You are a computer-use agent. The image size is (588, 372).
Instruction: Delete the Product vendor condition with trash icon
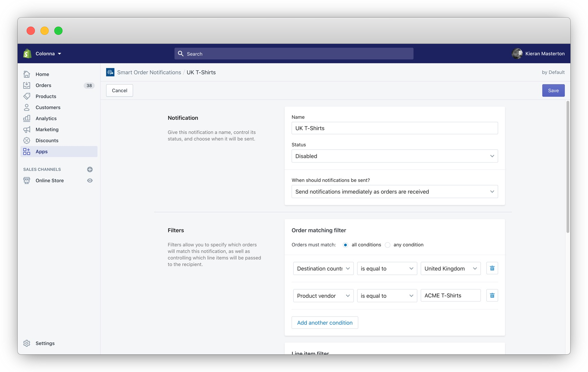pos(492,295)
